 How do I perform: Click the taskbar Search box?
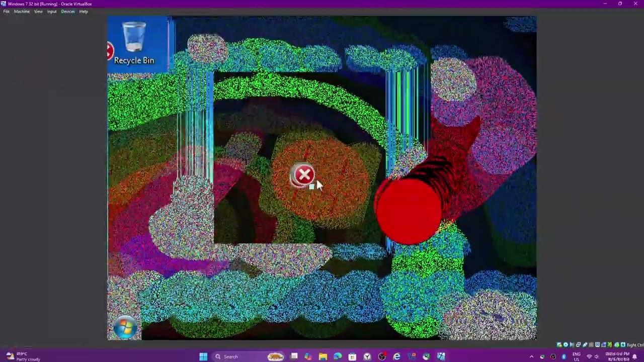[248, 356]
